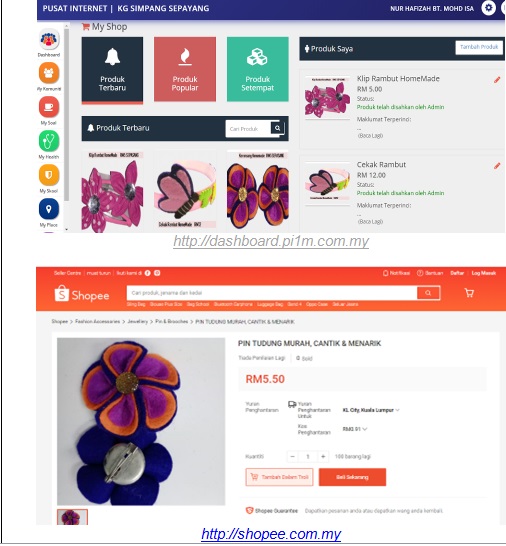The height and width of the screenshot is (546, 506).
Task: Open the shopee.com.my hyperlink
Action: [271, 534]
